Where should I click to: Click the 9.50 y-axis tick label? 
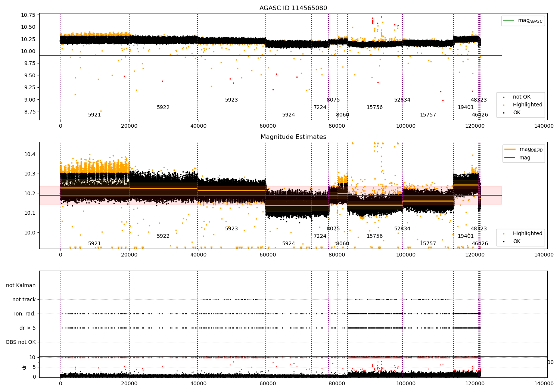pyautogui.click(x=29, y=75)
